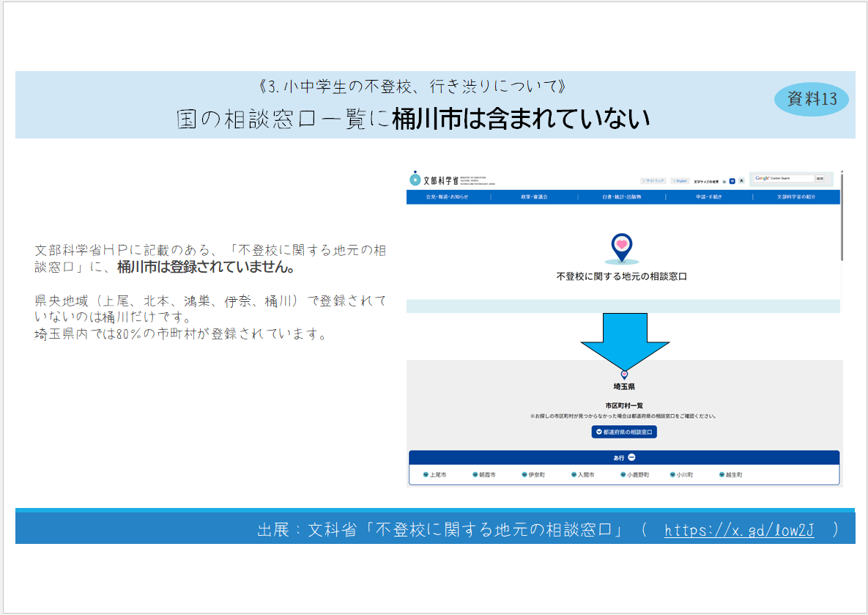Click the heart map pin icon
This screenshot has width=868, height=615.
[x=622, y=247]
